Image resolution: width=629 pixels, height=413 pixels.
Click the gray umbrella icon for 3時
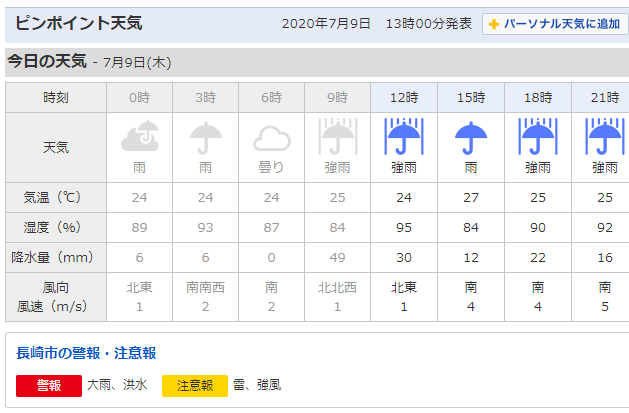[205, 137]
